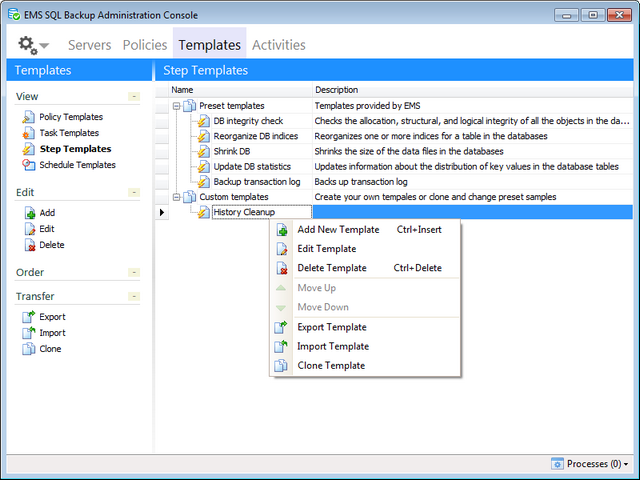The image size is (640, 480).
Task: Collapse the Custom templates tree node
Action: pos(176,197)
